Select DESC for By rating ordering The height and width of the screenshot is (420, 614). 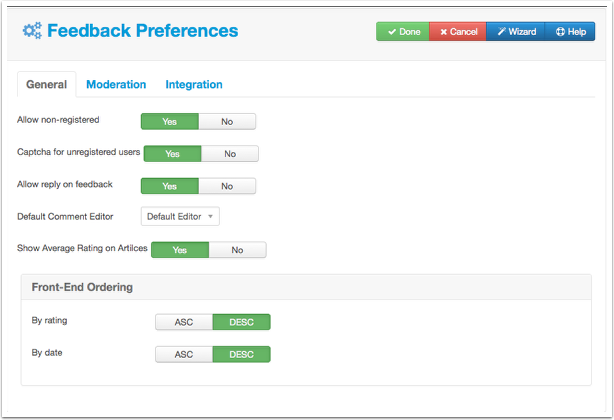[242, 322]
